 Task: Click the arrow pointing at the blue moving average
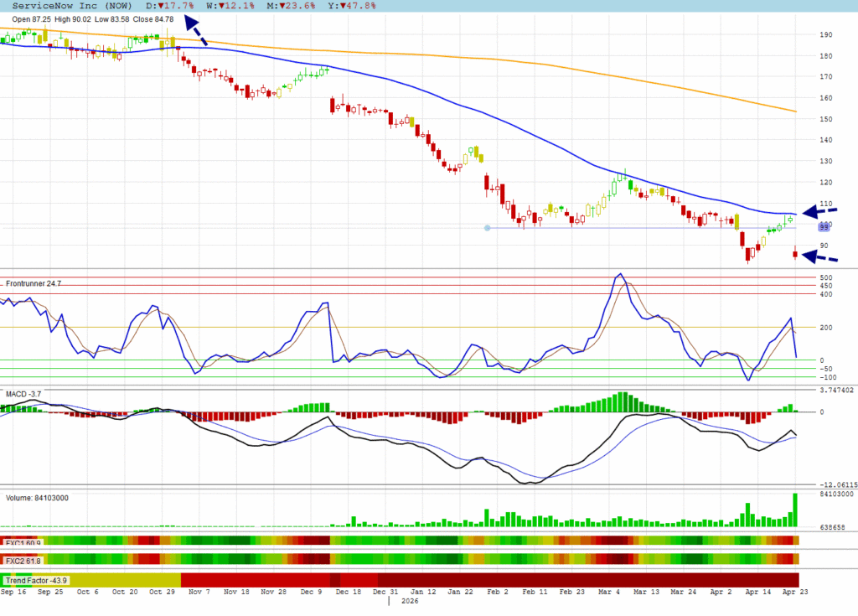pyautogui.click(x=819, y=212)
